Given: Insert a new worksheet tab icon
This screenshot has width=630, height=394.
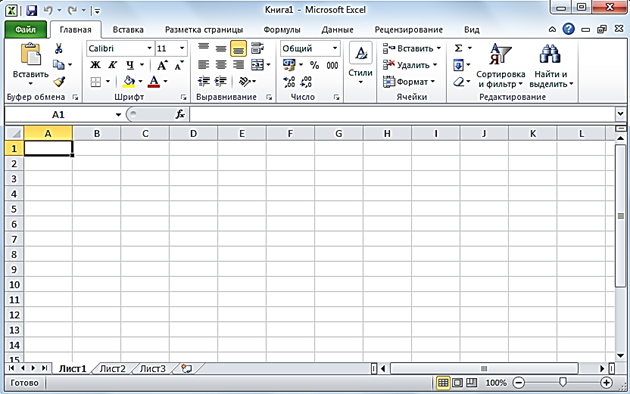Looking at the screenshot, I should 186,368.
